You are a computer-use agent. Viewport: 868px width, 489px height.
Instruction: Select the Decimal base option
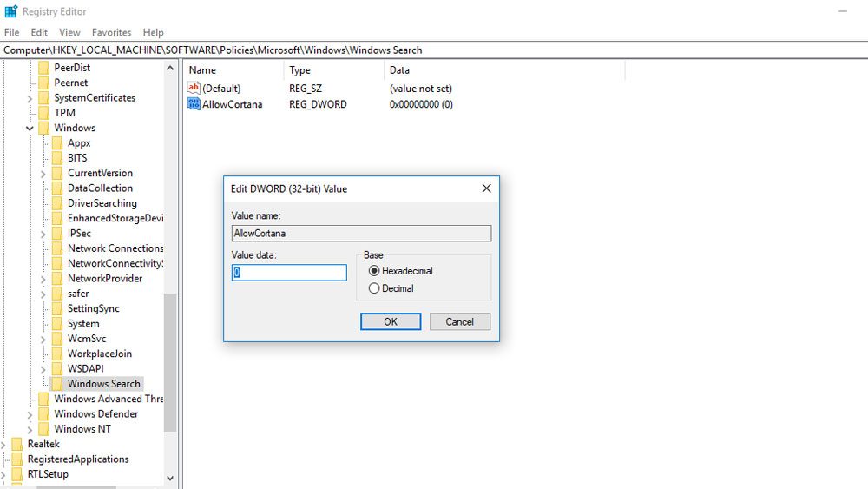click(374, 288)
